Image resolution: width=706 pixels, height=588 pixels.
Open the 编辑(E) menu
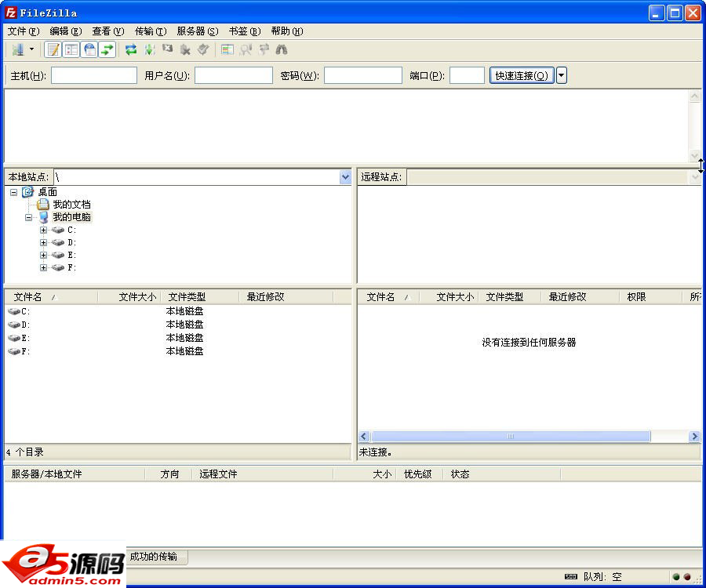point(66,31)
